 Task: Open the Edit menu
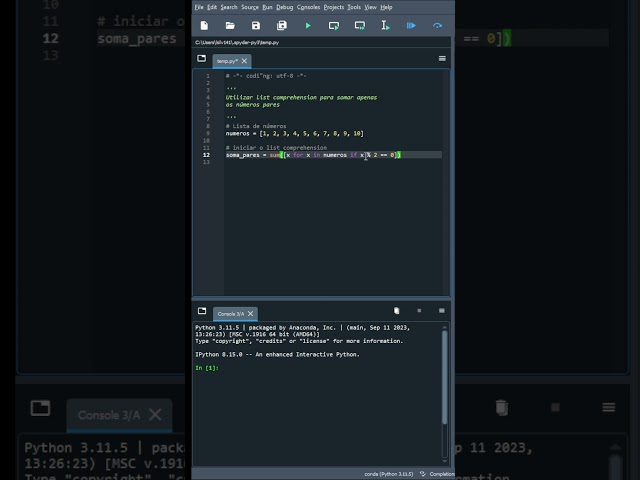(212, 7)
